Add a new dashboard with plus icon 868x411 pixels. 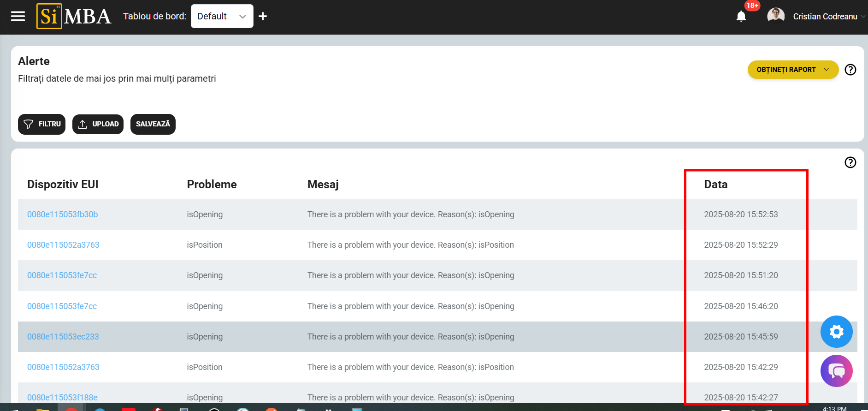coord(263,17)
